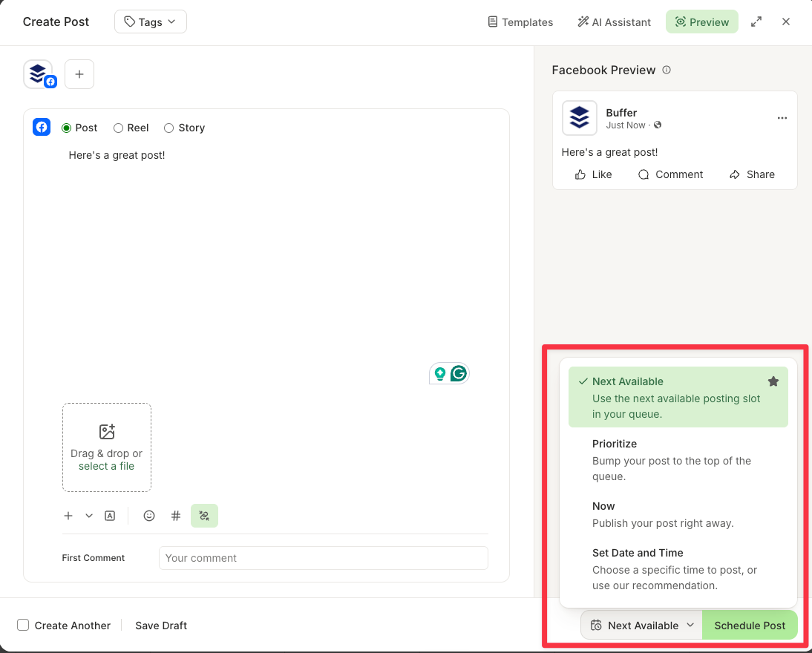Viewport: 812px width, 653px height.
Task: Click the thumbs-up Like in the preview
Action: (593, 174)
